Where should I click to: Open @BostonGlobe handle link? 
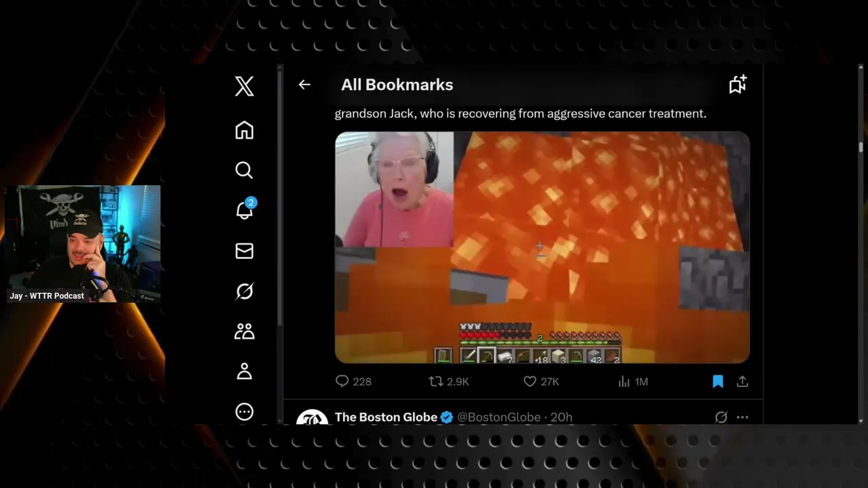tap(499, 418)
